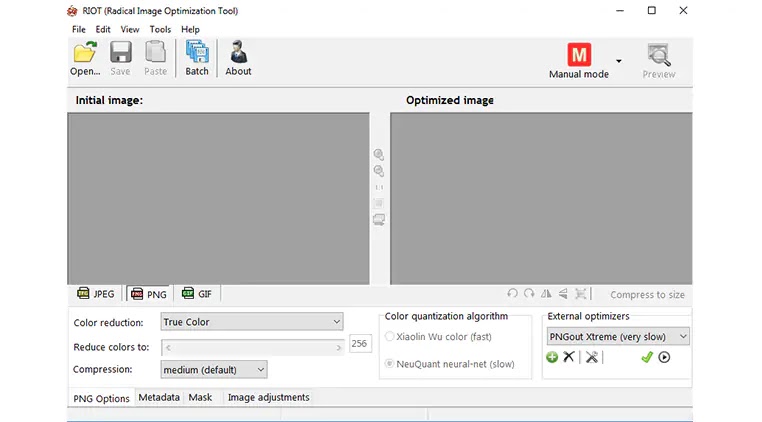
Task: Set image zoom to 1:1
Action: pyautogui.click(x=379, y=188)
